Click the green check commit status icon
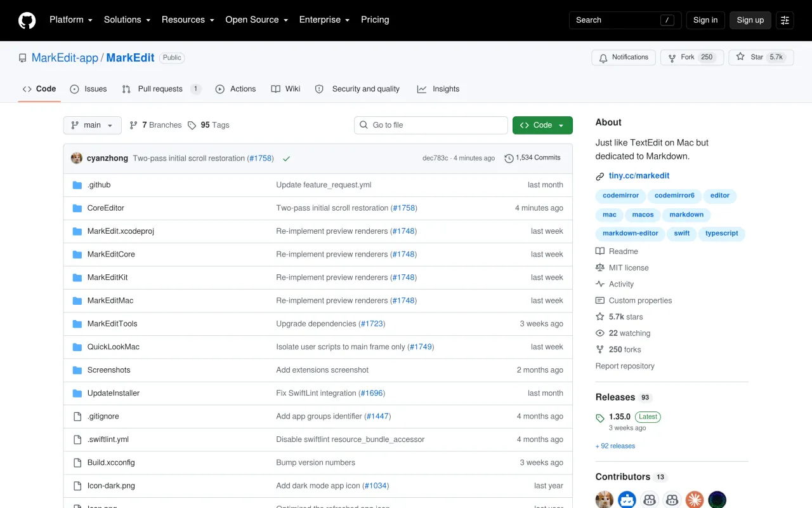The image size is (812, 508). point(287,159)
